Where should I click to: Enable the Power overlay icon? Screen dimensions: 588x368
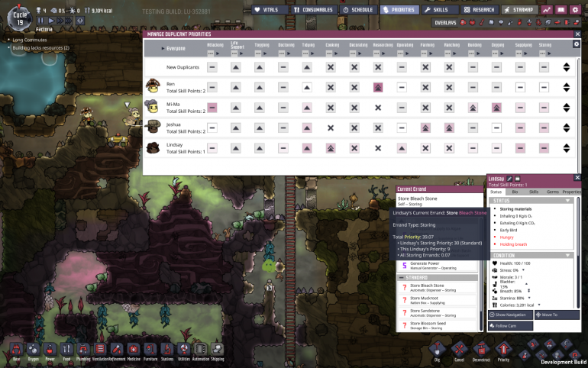(473, 22)
